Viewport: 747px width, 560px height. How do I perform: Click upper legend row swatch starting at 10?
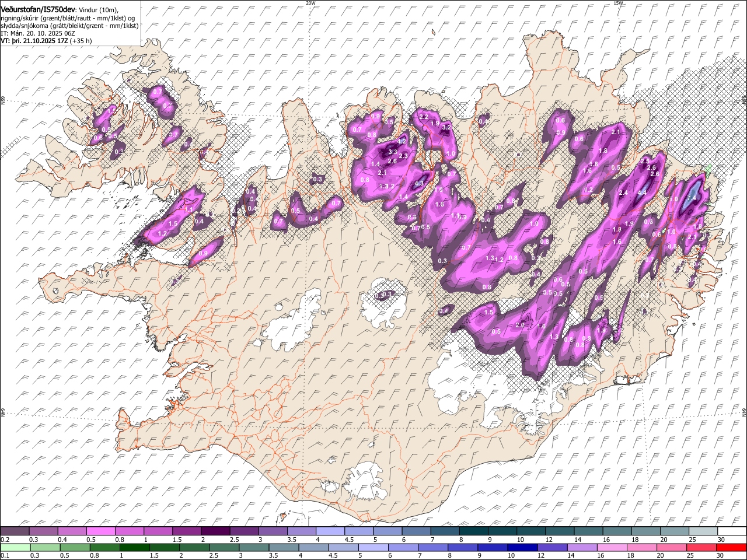[531, 531]
